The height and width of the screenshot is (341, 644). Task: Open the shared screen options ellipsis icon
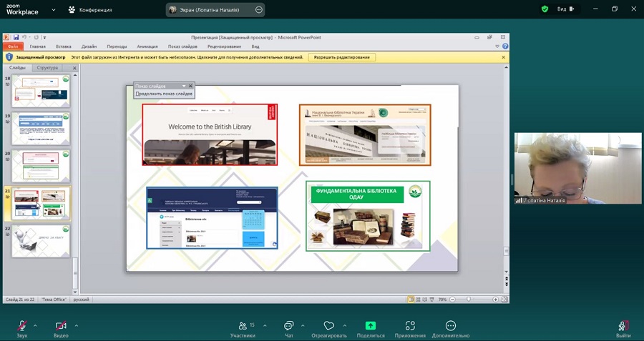click(259, 10)
